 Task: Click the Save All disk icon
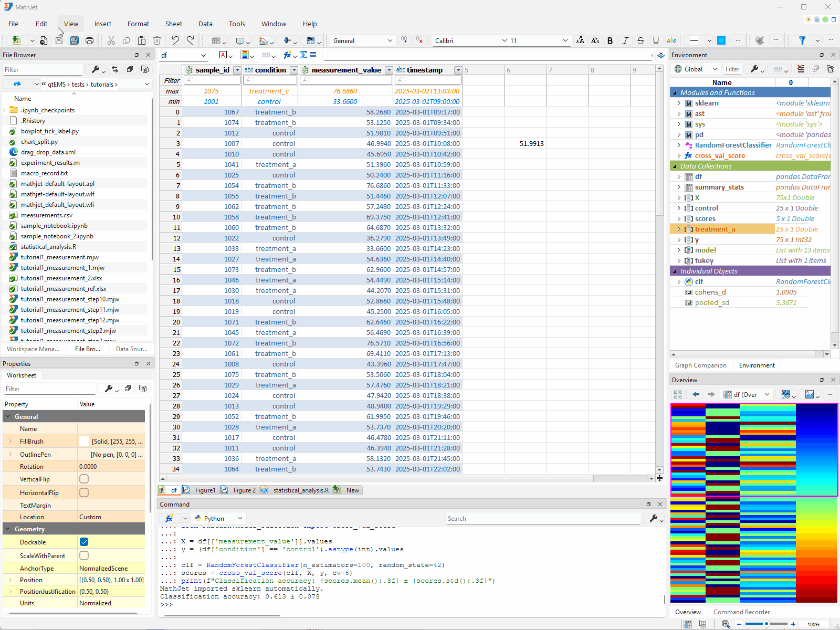(x=74, y=40)
